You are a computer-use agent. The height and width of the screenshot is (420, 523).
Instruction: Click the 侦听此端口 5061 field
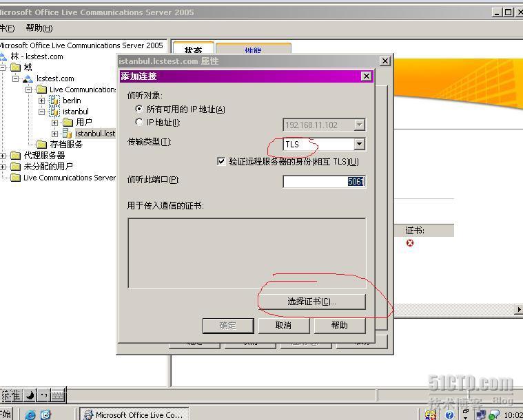coord(325,182)
